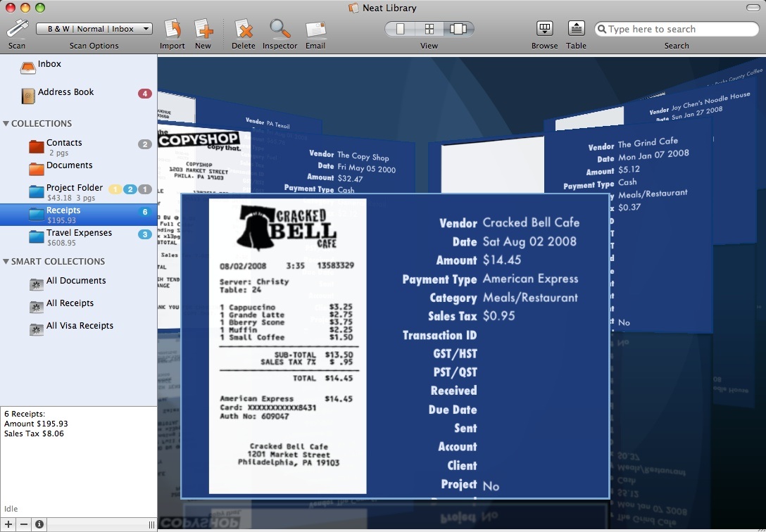Click the Inbox tray icon
Image resolution: width=766 pixels, height=532 pixels.
click(28, 68)
